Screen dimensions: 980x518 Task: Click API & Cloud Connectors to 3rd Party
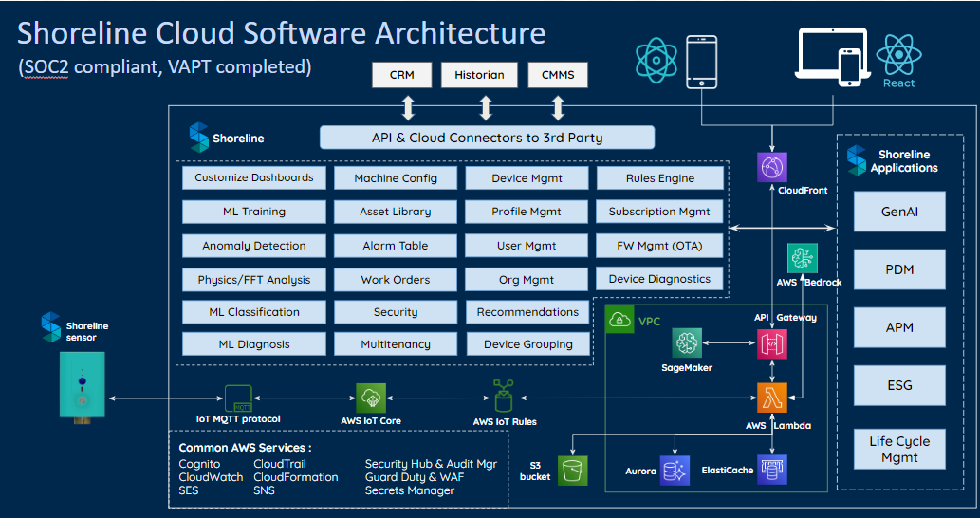[x=487, y=138]
